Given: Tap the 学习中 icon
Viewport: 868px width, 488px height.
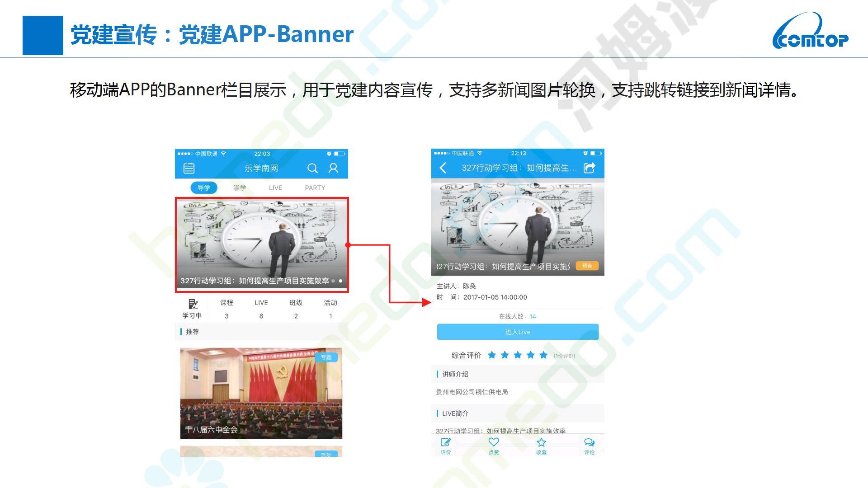Looking at the screenshot, I should tap(193, 304).
